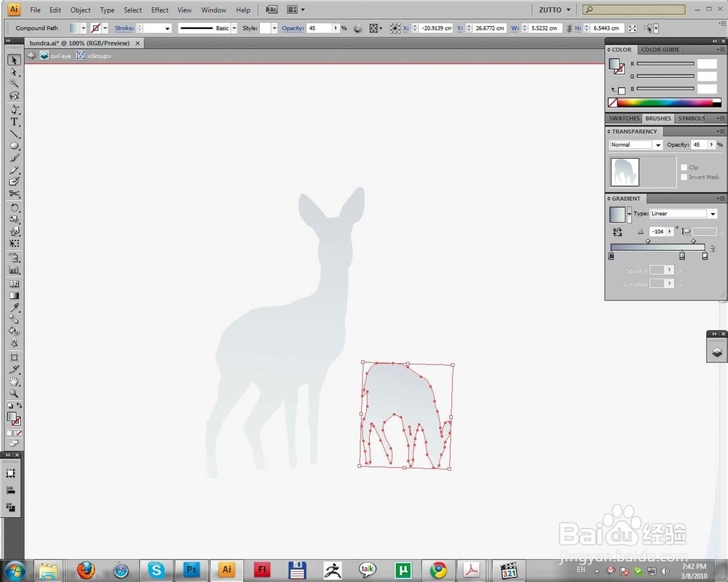Image resolution: width=728 pixels, height=582 pixels.
Task: Open the Layers panel icon
Action: tap(717, 352)
